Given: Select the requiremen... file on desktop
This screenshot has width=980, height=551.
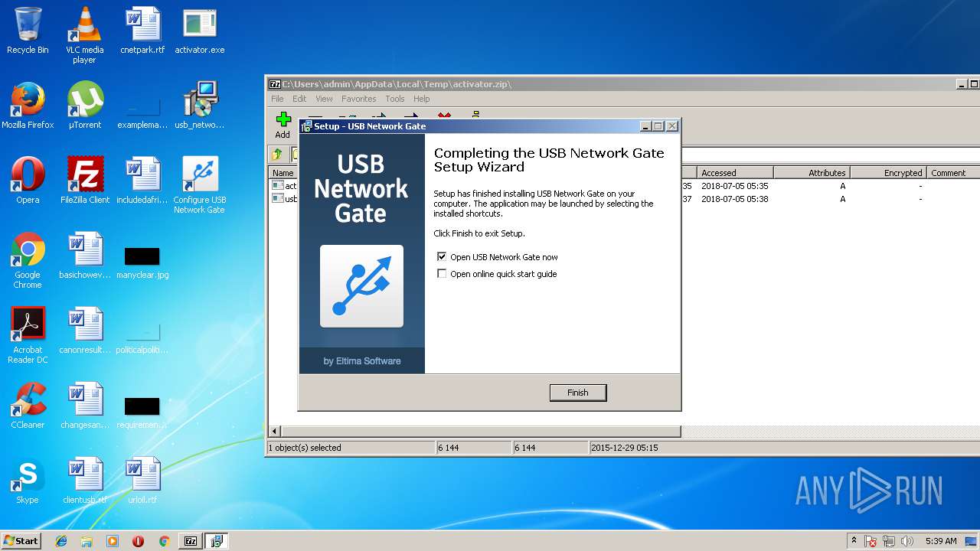Looking at the screenshot, I should [142, 412].
